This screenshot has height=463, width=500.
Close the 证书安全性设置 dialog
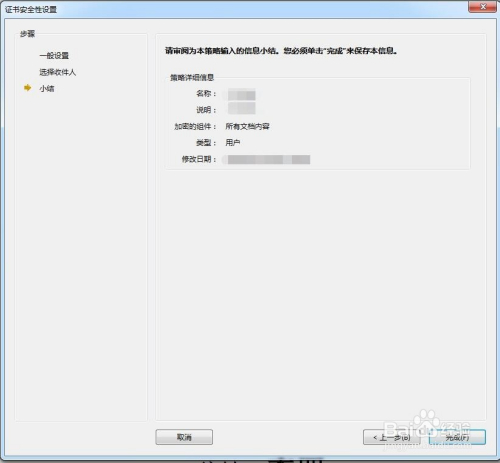[x=482, y=6]
